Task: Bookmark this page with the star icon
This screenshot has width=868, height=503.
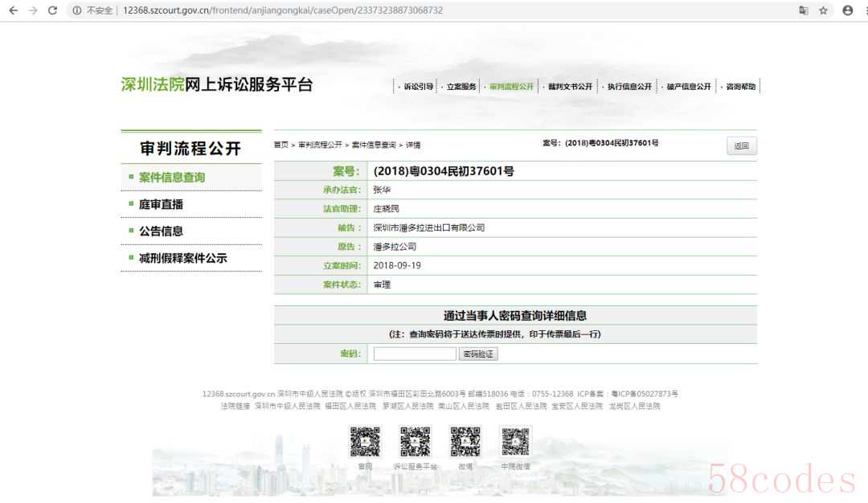Action: click(x=824, y=10)
